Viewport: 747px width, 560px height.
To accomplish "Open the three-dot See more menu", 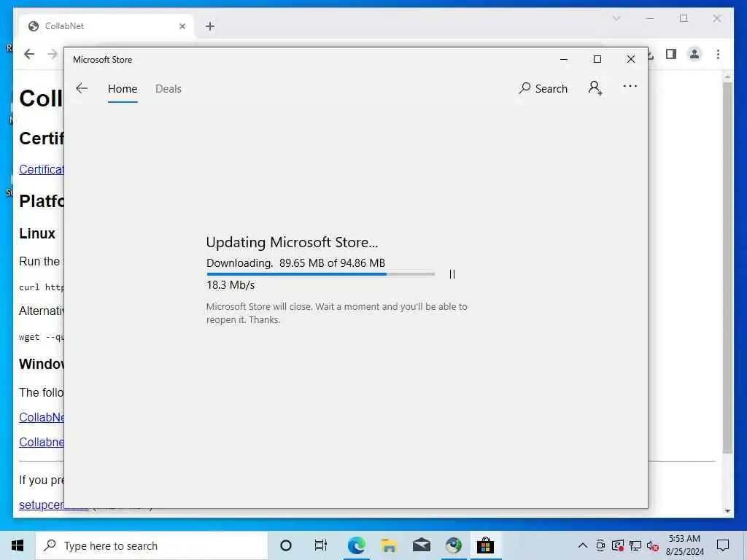I will tap(630, 86).
